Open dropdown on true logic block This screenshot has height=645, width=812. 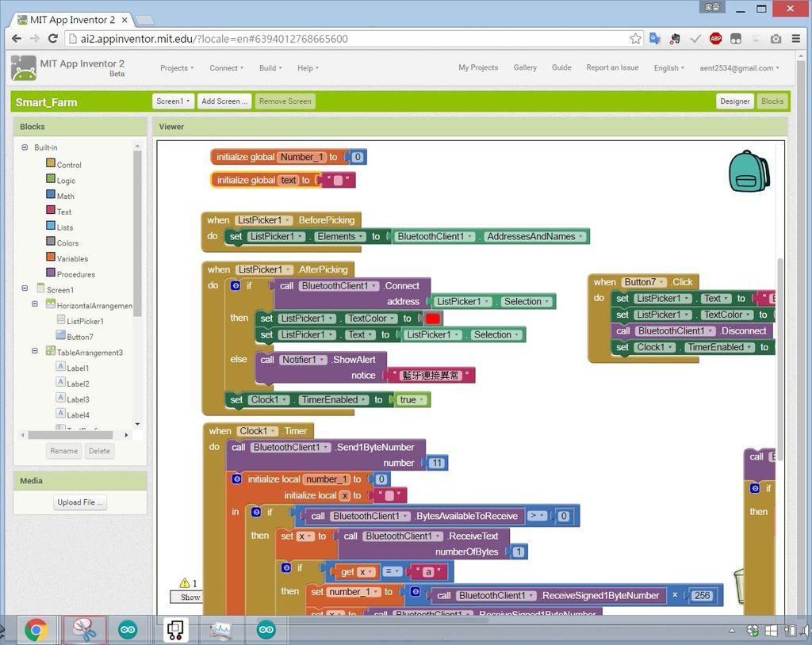click(x=422, y=399)
